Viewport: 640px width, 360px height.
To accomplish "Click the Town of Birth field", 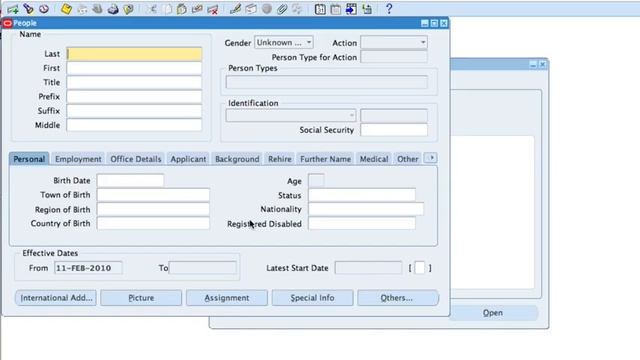I will click(153, 195).
